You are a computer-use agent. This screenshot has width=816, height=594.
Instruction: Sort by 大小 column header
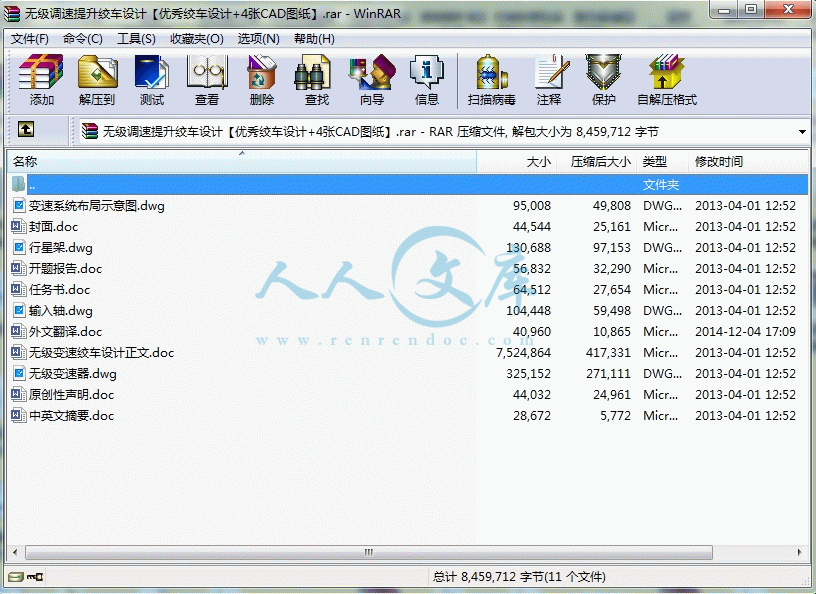point(517,162)
